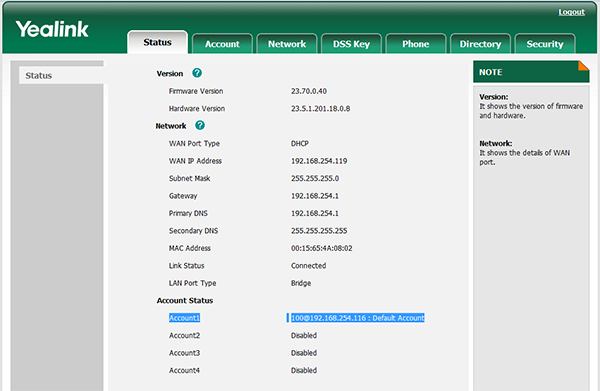Open the Status tab
Screen dimensions: 600x391
click(x=157, y=42)
